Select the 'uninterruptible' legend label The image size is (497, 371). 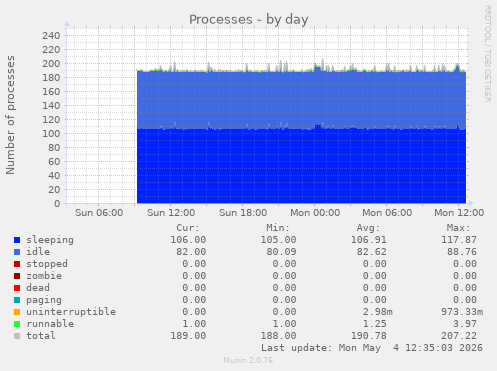[71, 312]
